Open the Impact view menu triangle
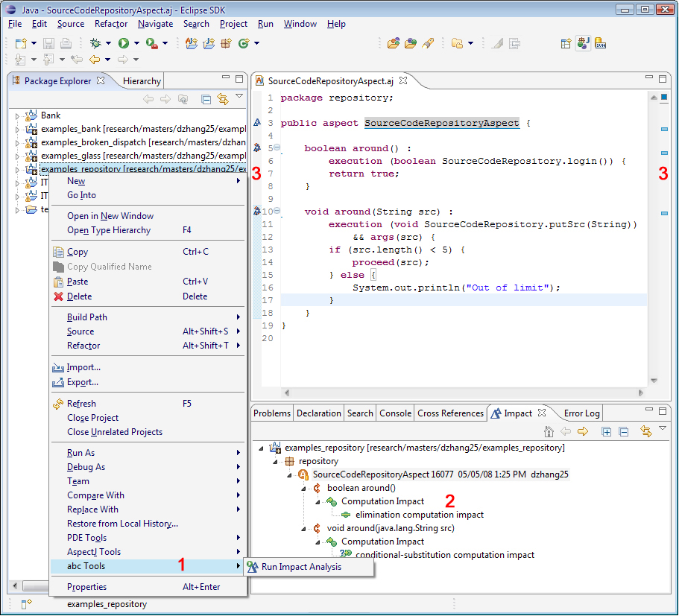The height and width of the screenshot is (616, 679). click(x=663, y=428)
